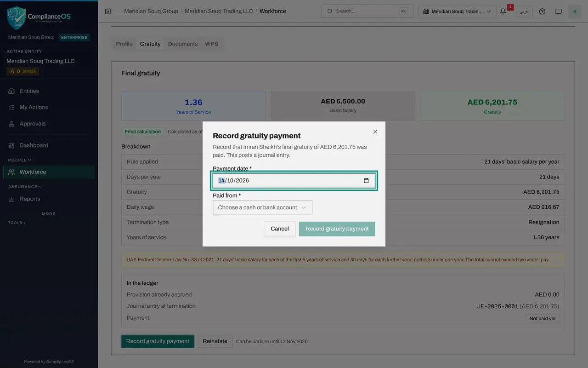Switch to the Gratuity tab
The image size is (588, 368).
click(x=150, y=44)
